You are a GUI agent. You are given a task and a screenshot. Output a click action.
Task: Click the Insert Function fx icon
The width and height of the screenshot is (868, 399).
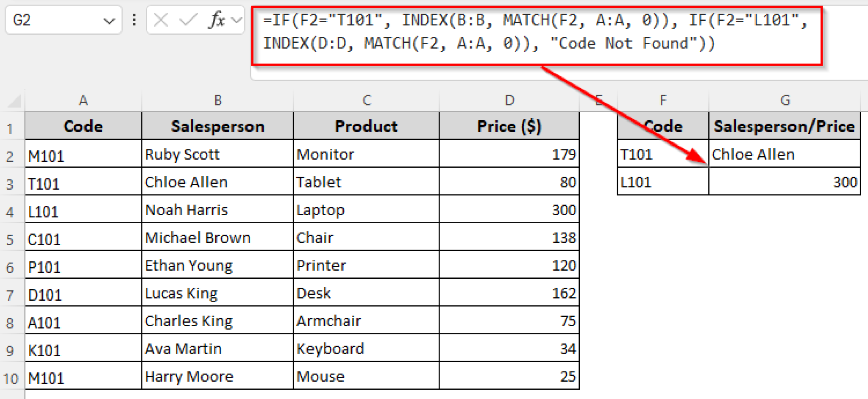click(x=216, y=19)
